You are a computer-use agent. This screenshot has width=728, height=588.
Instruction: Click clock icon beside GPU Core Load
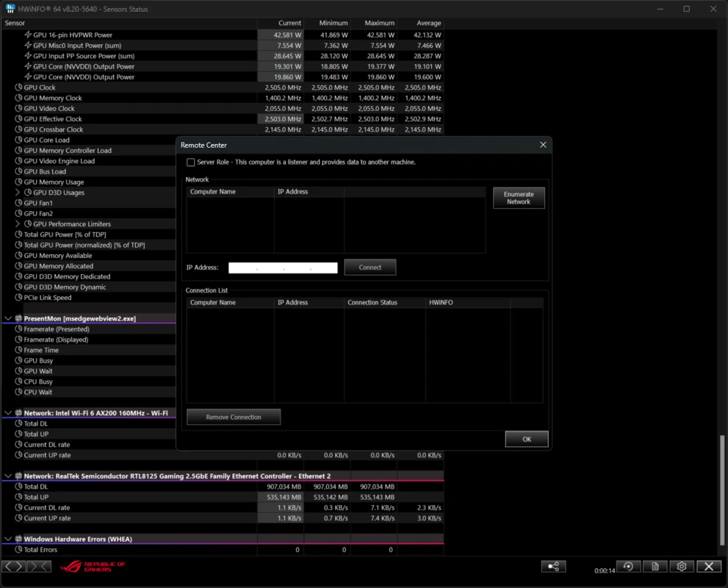(x=18, y=140)
